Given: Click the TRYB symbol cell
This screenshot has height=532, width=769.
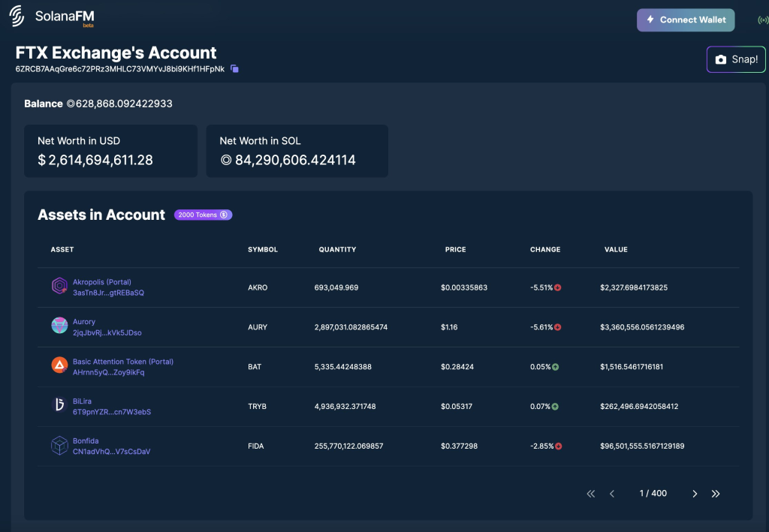Looking at the screenshot, I should tap(257, 407).
